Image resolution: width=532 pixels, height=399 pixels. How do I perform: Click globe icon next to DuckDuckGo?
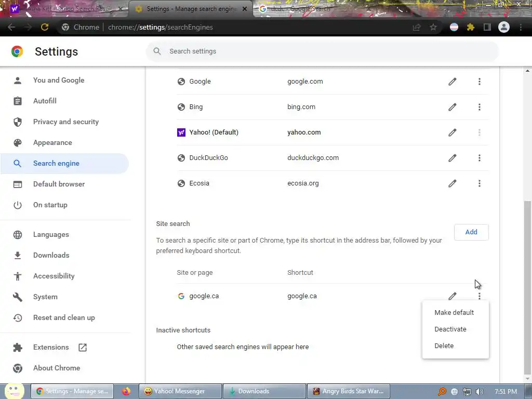pyautogui.click(x=181, y=158)
